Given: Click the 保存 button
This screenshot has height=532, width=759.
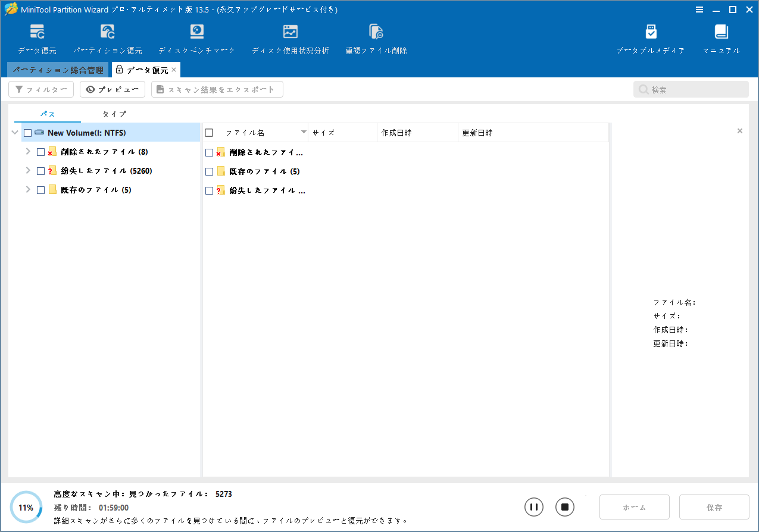Looking at the screenshot, I should click(714, 506).
